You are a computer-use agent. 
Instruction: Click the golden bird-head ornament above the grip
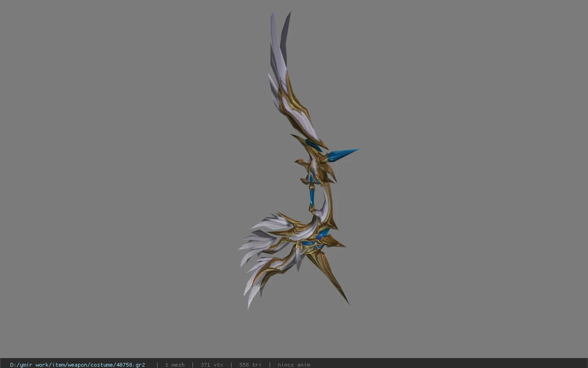click(300, 161)
